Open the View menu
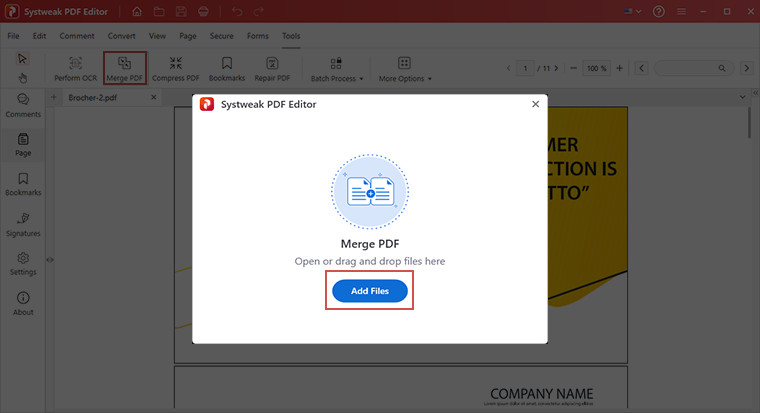This screenshot has width=760, height=413. click(157, 36)
